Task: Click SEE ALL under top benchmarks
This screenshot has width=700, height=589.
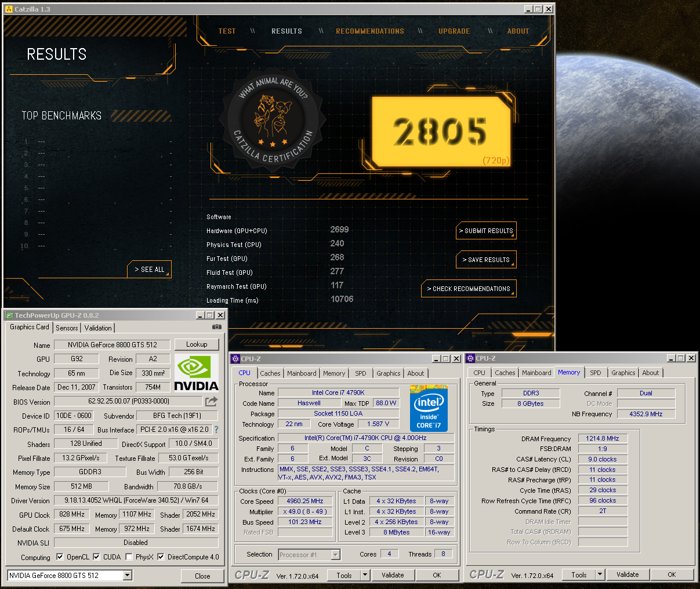Action: click(150, 270)
